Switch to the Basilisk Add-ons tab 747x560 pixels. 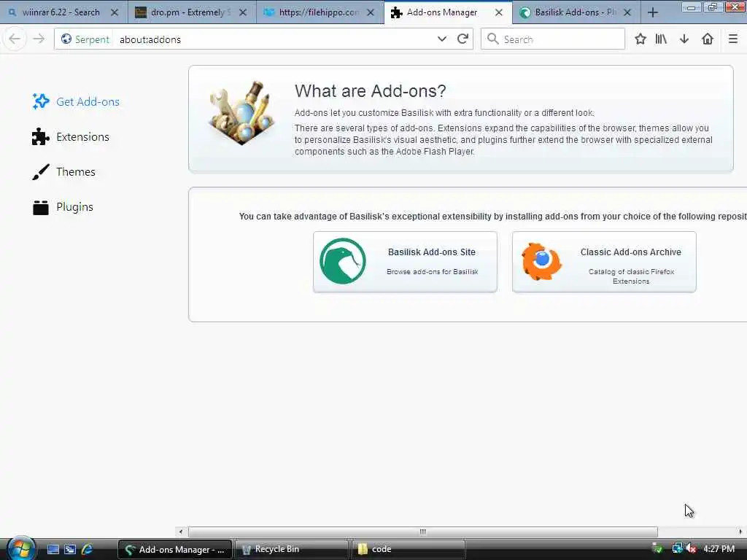(575, 12)
